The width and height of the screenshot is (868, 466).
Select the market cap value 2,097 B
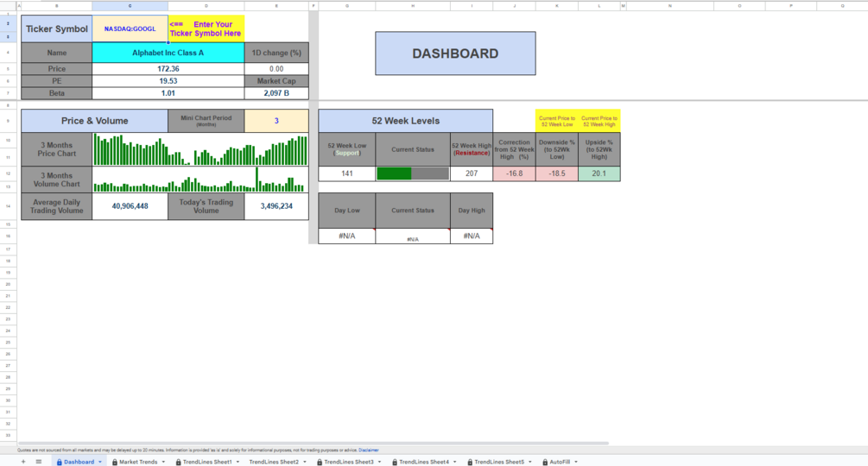276,93
